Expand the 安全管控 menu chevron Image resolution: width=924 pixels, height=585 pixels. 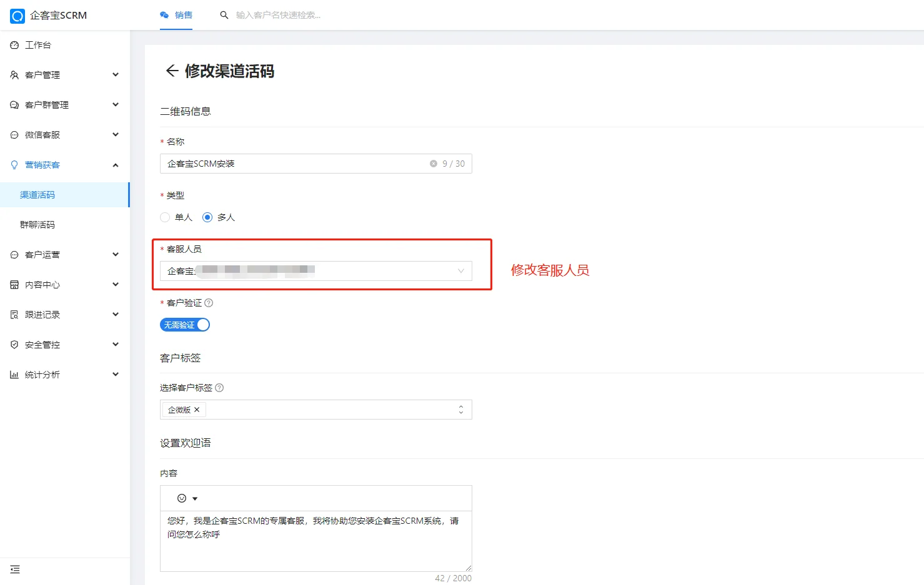(x=116, y=345)
